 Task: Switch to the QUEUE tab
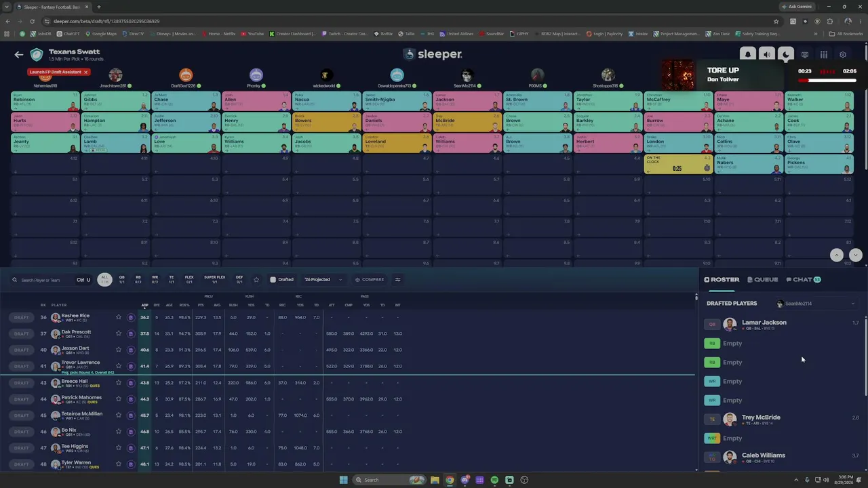763,279
